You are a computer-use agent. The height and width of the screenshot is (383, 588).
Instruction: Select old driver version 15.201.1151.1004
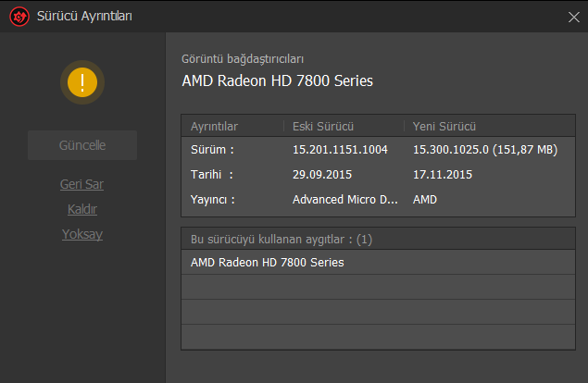[340, 150]
